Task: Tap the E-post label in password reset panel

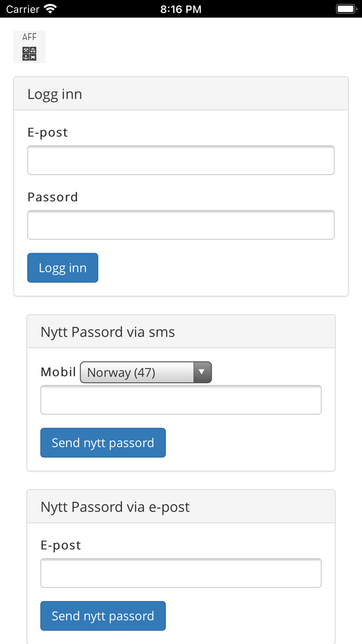Action: (x=61, y=545)
